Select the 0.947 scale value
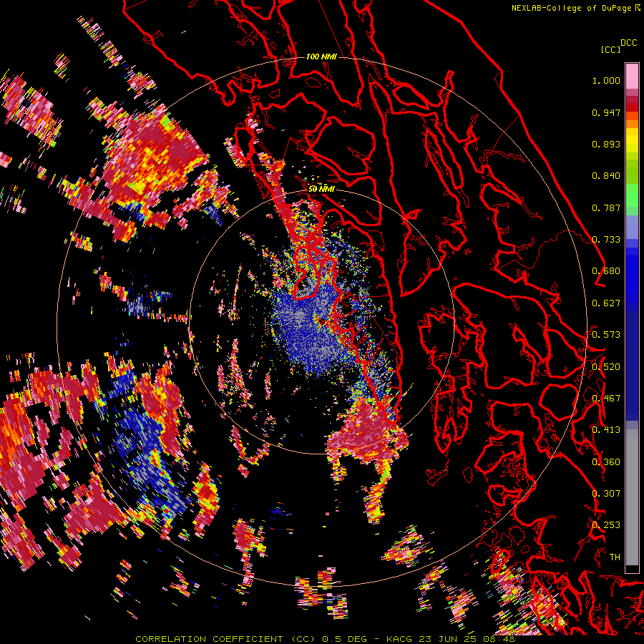This screenshot has height=644, width=644. pyautogui.click(x=606, y=112)
